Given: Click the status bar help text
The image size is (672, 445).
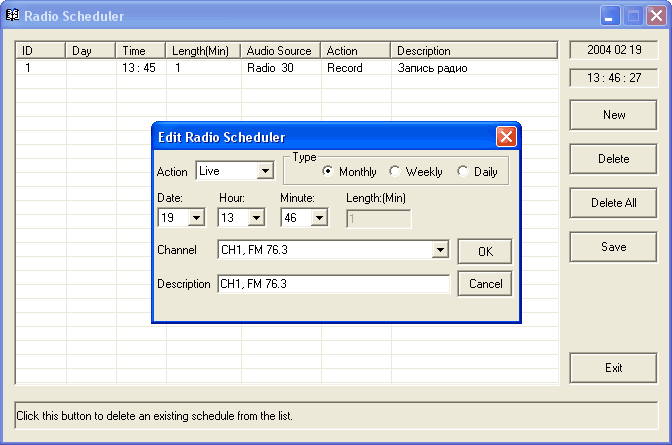Looking at the screenshot, I should click(154, 416).
